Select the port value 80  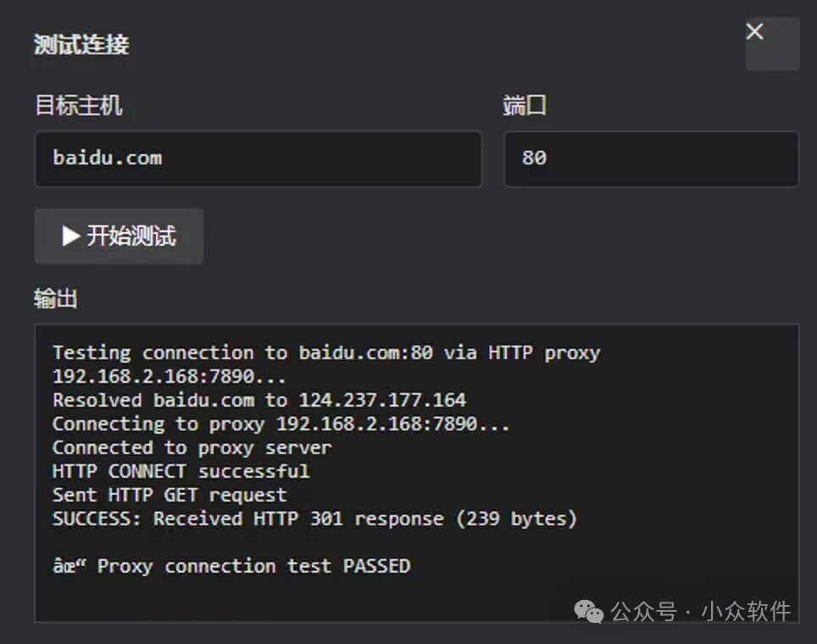click(536, 158)
